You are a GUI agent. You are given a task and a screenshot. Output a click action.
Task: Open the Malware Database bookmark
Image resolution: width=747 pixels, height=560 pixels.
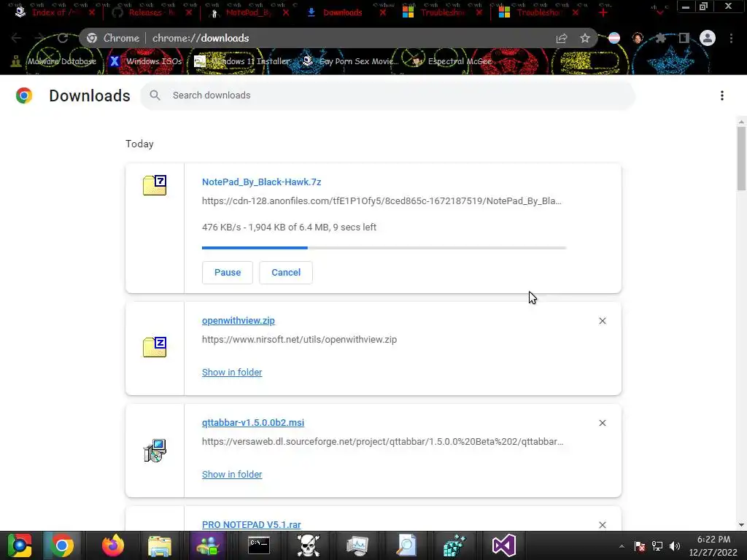coord(54,61)
